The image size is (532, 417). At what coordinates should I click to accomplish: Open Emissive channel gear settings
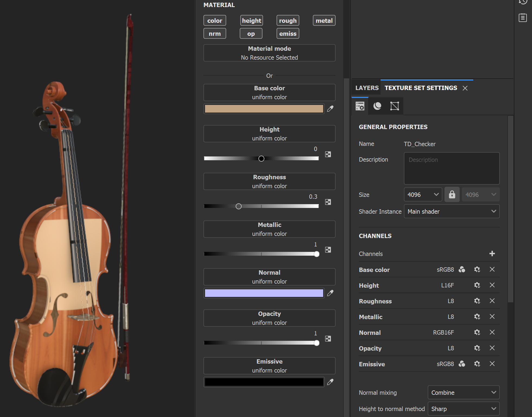(477, 364)
